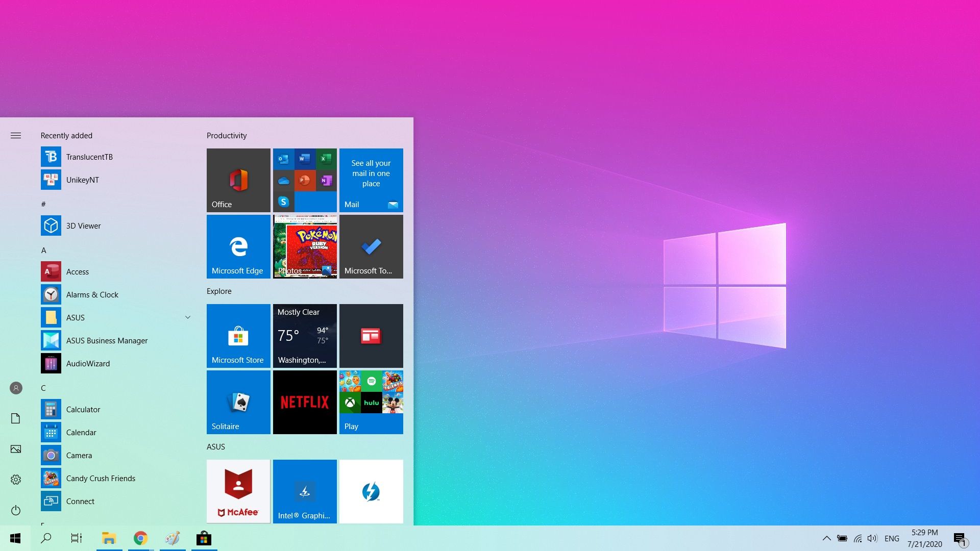Viewport: 980px width, 551px height.
Task: Open the Microsoft Store tile
Action: [x=238, y=336]
